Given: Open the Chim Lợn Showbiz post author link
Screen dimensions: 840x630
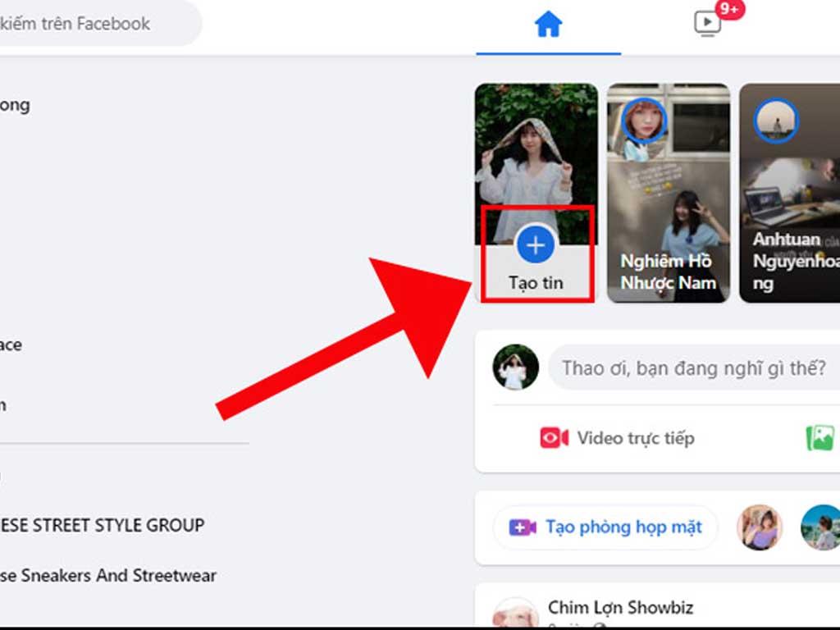Looking at the screenshot, I should [x=619, y=608].
